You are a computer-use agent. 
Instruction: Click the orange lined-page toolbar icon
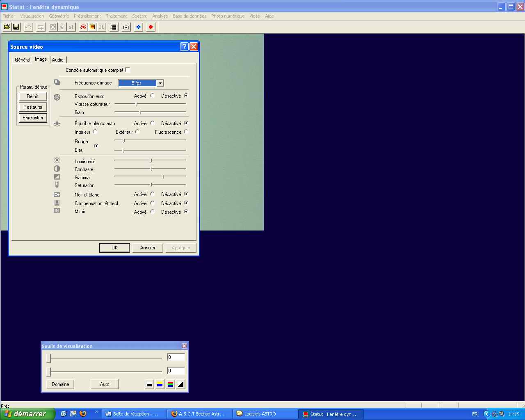[92, 27]
